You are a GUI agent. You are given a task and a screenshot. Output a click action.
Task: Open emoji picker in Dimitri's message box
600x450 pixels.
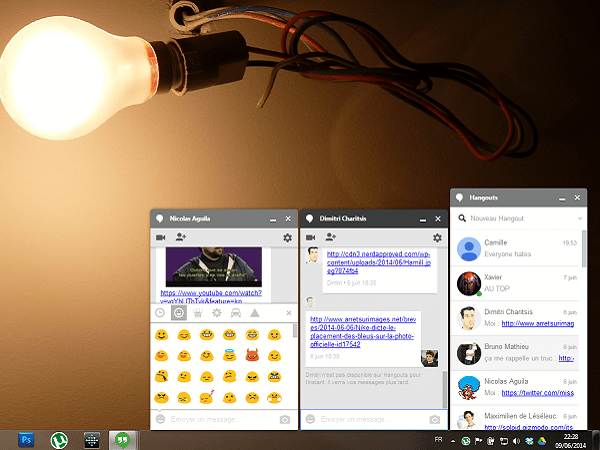tap(311, 419)
